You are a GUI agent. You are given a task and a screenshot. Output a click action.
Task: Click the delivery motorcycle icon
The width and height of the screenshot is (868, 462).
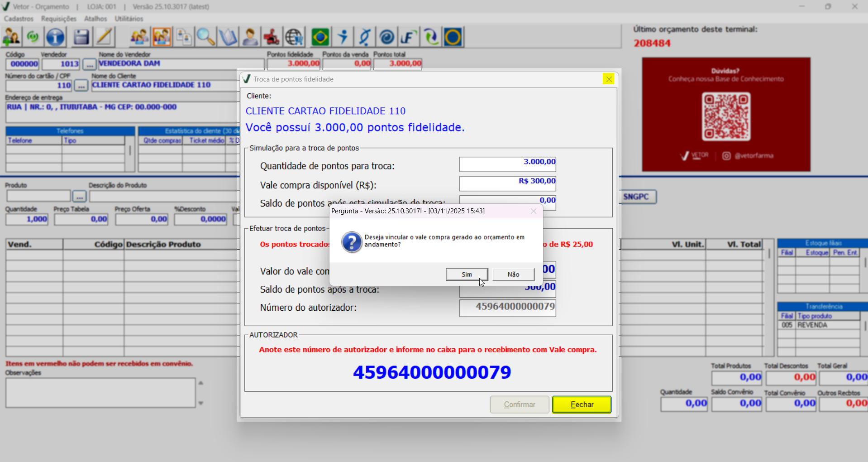[272, 37]
